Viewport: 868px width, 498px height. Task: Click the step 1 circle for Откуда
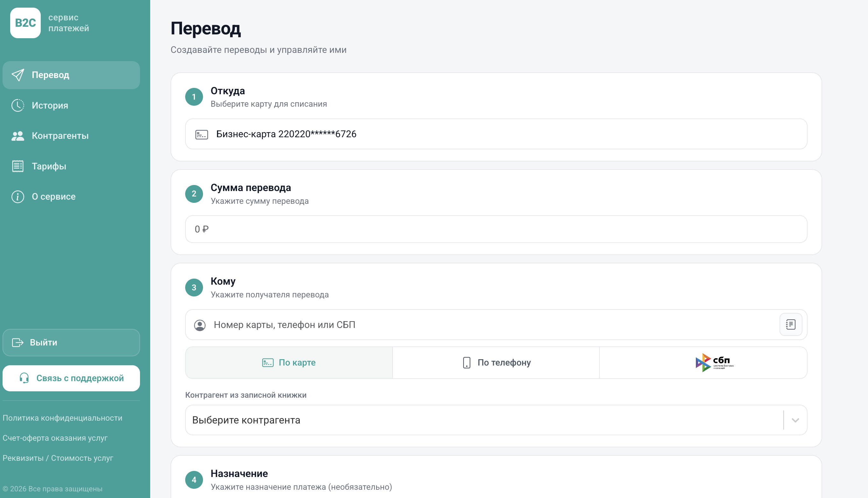[194, 97]
